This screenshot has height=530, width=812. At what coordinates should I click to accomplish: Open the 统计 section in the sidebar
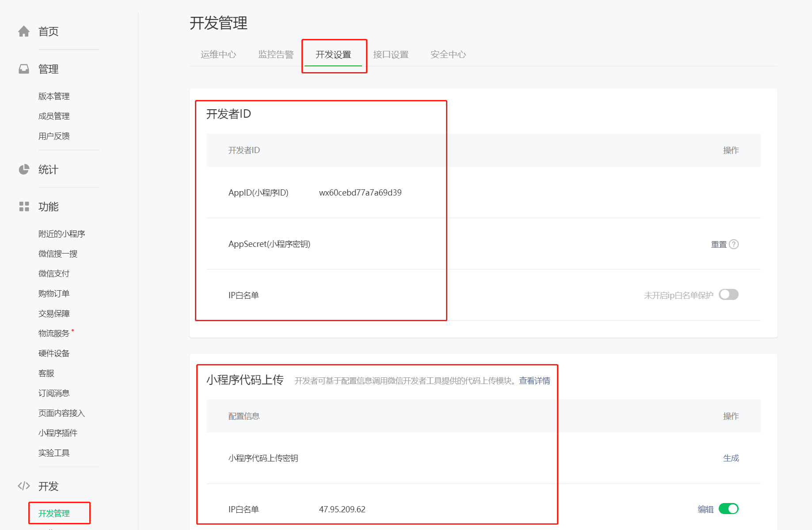point(48,169)
